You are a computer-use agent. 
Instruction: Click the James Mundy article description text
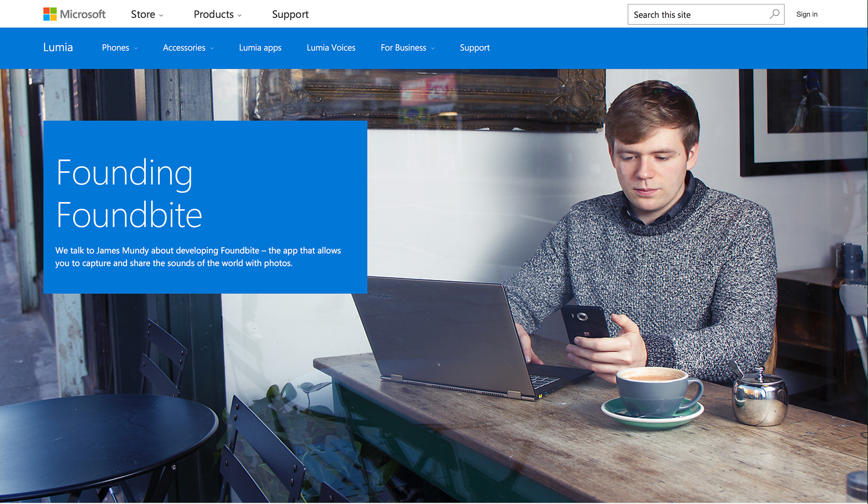[198, 257]
